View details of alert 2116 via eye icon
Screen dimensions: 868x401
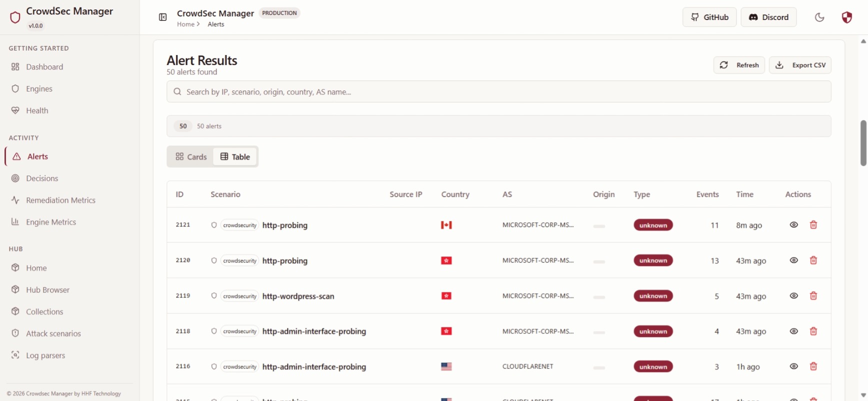[794, 366]
